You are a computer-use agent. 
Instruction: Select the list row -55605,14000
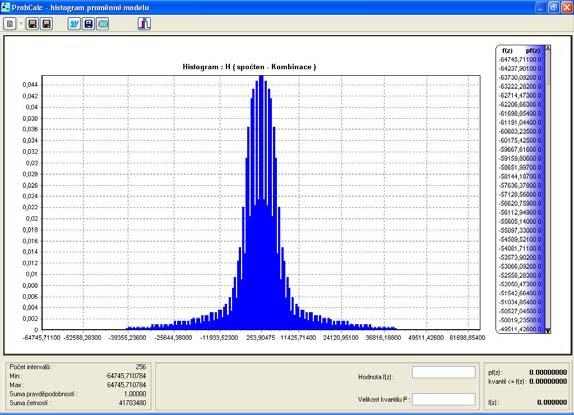click(520, 221)
